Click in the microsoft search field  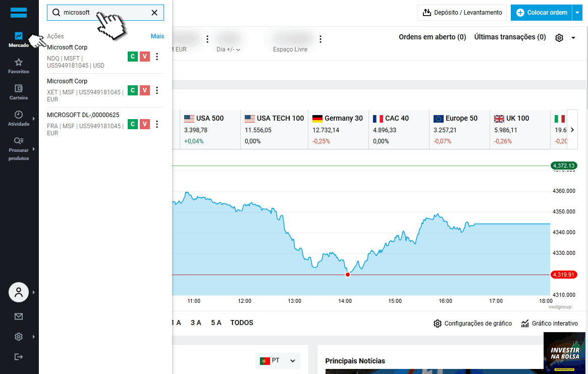click(x=105, y=13)
